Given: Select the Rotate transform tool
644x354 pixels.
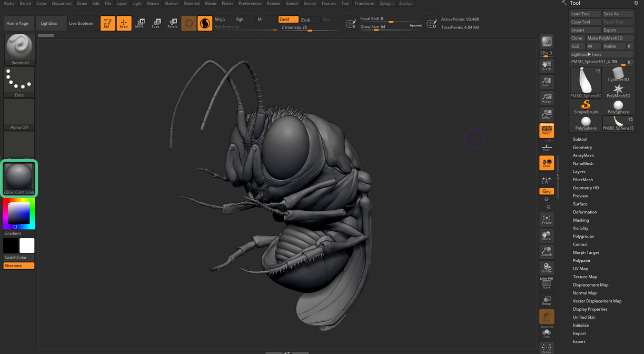Looking at the screenshot, I should [x=172, y=23].
